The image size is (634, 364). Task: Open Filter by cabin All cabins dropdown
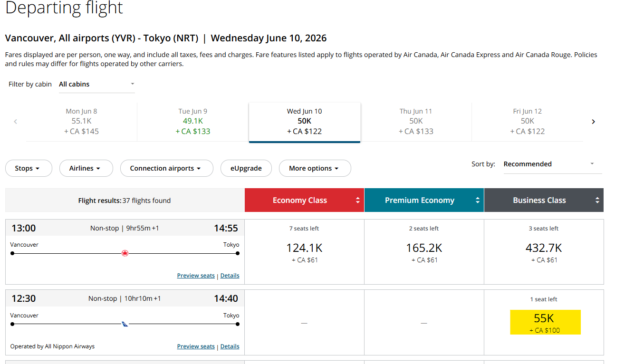[96, 84]
